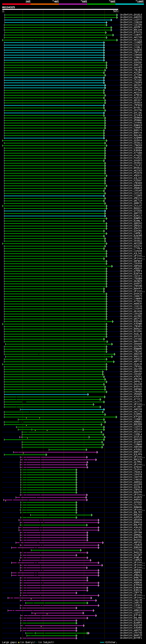Screen dimensions: 146x644
Task: Pick UniRef100_C8V1N7 from the hits
Action: pyautogui.click(x=131, y=374)
